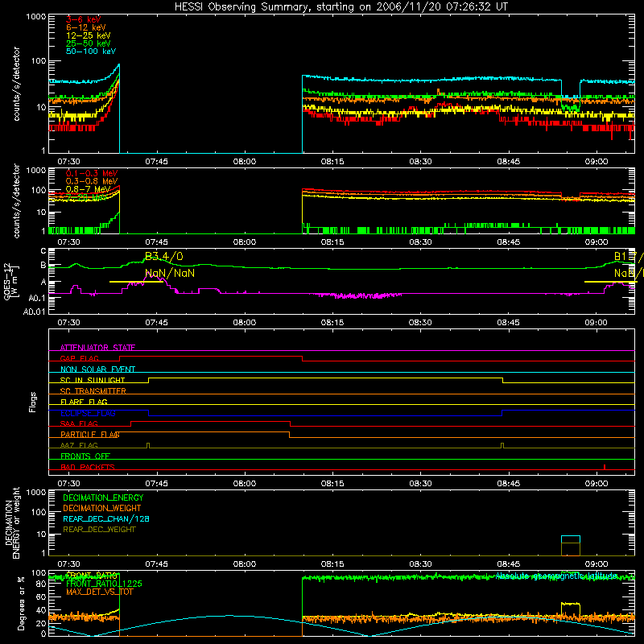Click the FRONTS_OFF flag label
Image resolution: width=644 pixels, height=644 pixels.
[85, 456]
